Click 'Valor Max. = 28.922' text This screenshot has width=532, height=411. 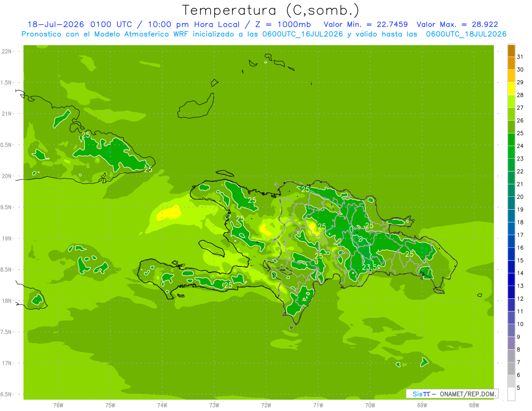(x=458, y=24)
